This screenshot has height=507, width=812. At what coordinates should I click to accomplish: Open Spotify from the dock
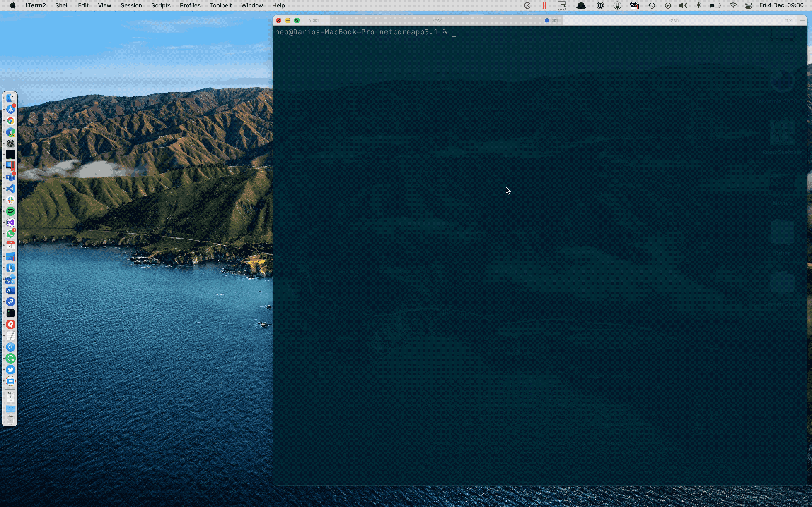[11, 211]
